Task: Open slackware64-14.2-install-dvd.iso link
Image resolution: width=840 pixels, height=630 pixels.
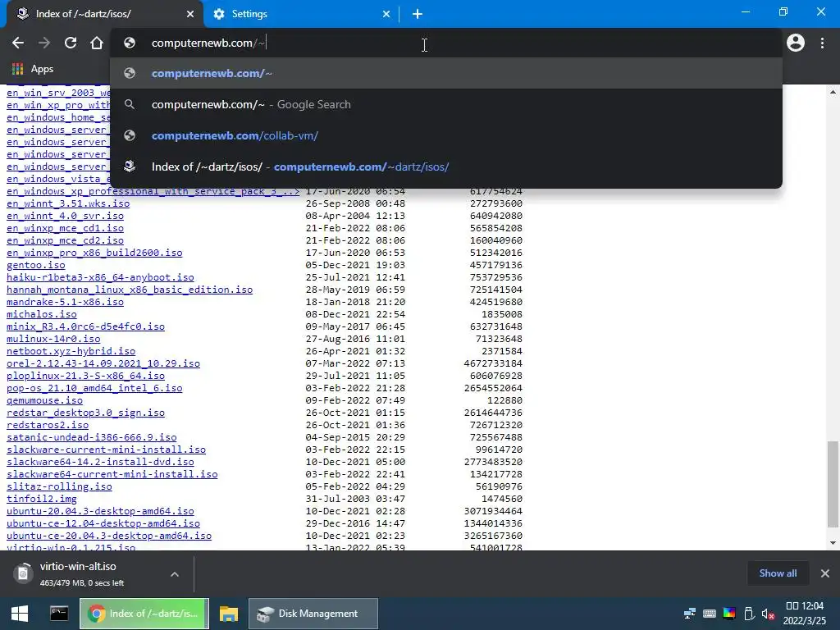Action: click(x=100, y=463)
